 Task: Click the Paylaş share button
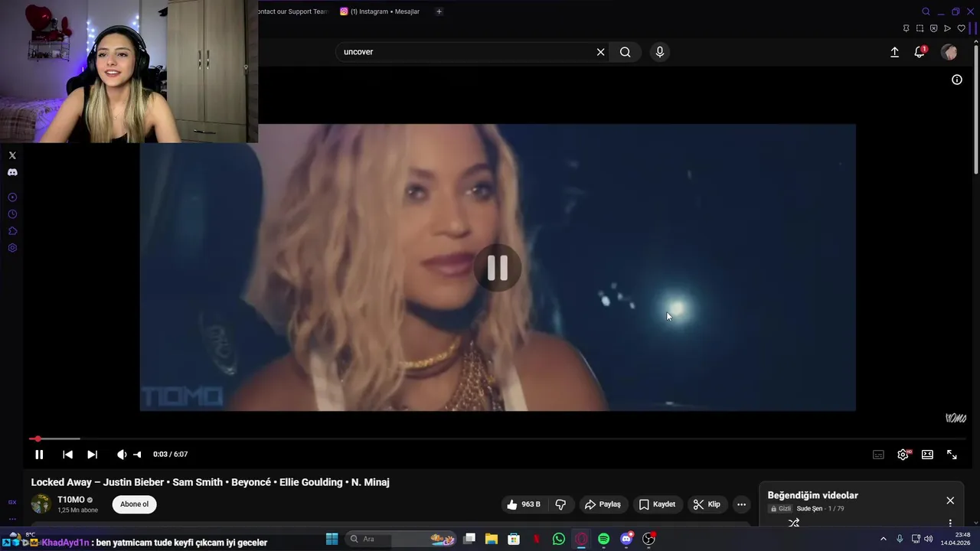pos(603,504)
